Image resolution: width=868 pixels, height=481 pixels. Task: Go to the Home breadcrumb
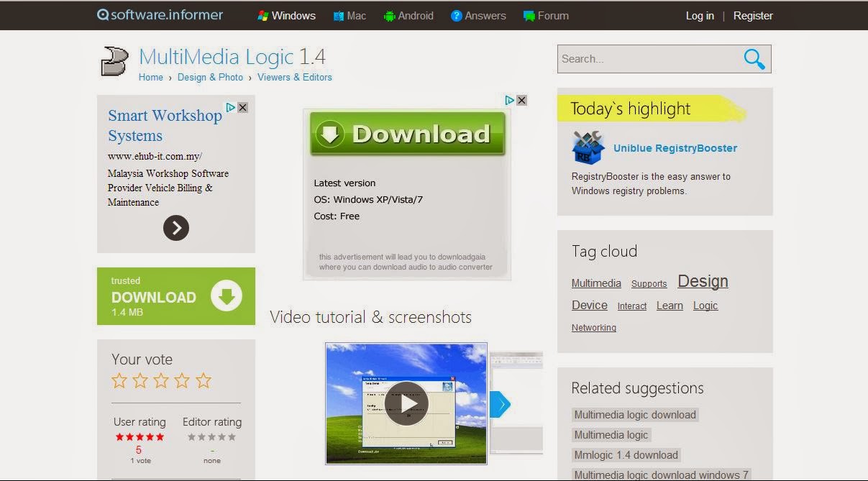(x=151, y=77)
